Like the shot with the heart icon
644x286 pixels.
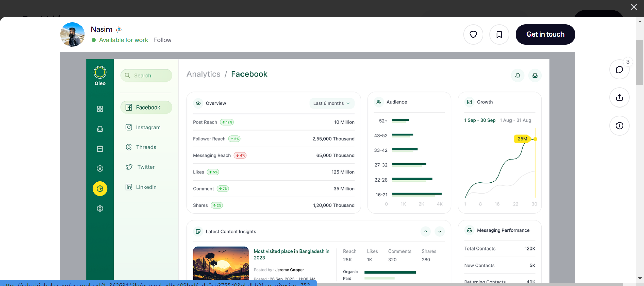pos(473,34)
